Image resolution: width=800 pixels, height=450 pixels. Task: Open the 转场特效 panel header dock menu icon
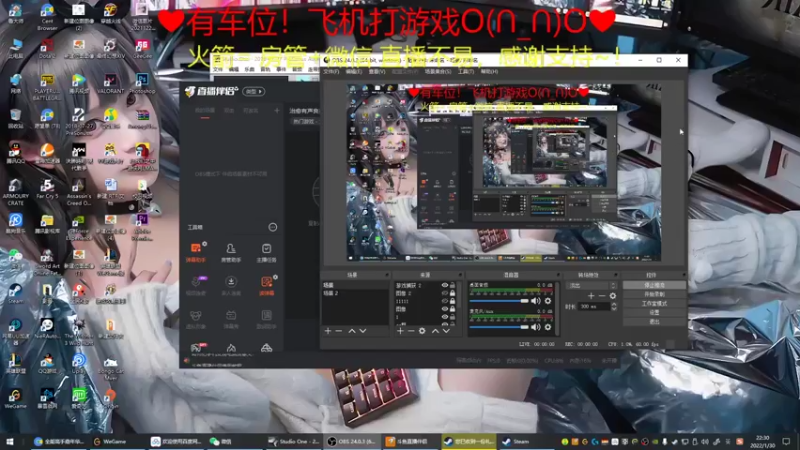(x=616, y=275)
